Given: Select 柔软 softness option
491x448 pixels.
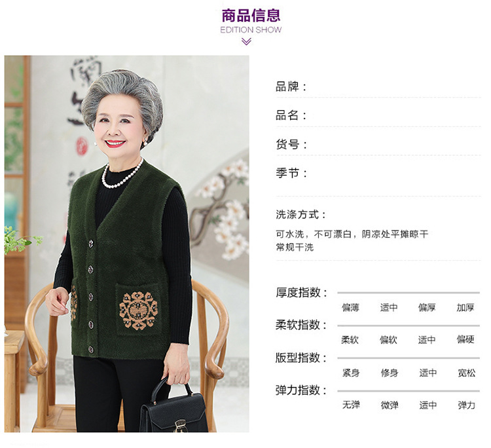Looking at the screenshot, I should click(350, 340).
